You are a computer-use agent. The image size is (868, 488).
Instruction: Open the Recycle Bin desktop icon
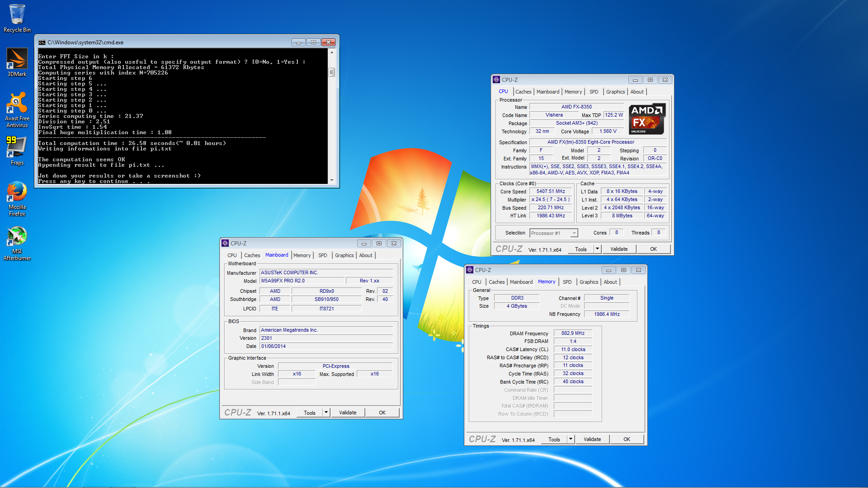(x=17, y=18)
